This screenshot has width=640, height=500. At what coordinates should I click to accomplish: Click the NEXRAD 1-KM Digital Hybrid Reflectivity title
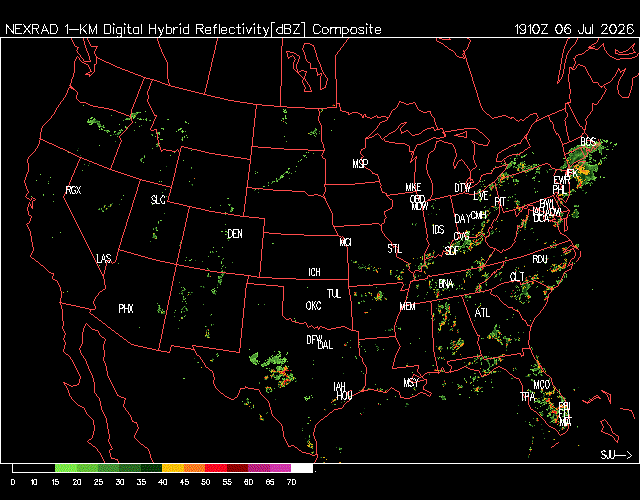pyautogui.click(x=193, y=29)
